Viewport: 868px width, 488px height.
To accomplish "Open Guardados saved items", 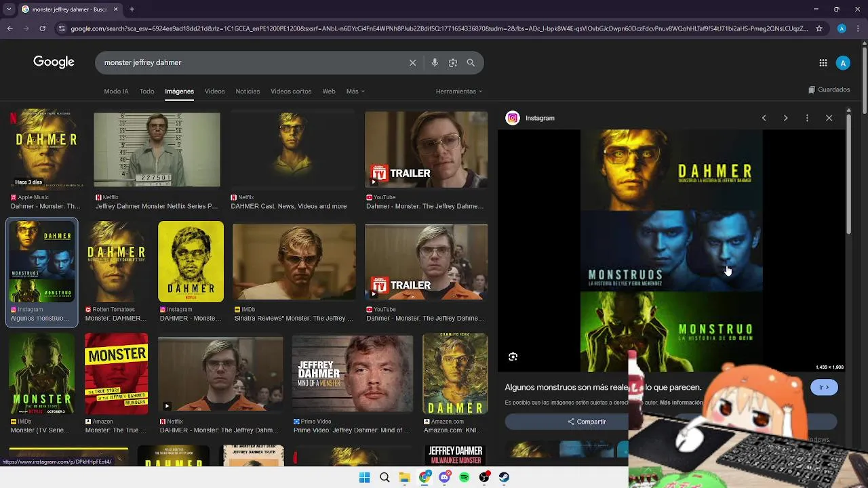I will [829, 89].
